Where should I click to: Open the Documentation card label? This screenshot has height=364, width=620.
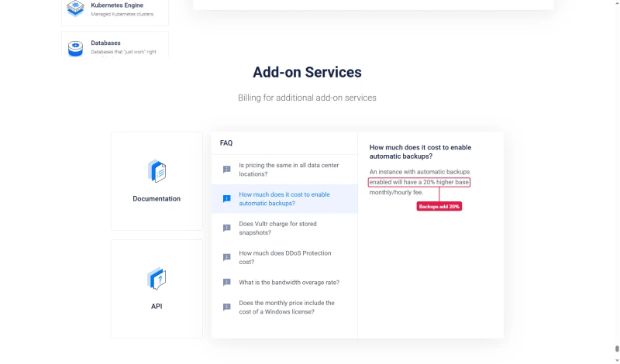(x=157, y=199)
